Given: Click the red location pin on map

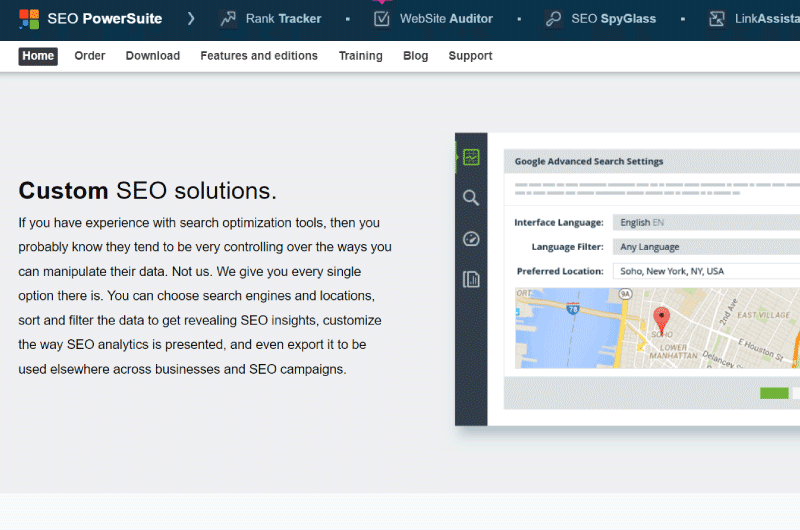Looking at the screenshot, I should (x=662, y=320).
